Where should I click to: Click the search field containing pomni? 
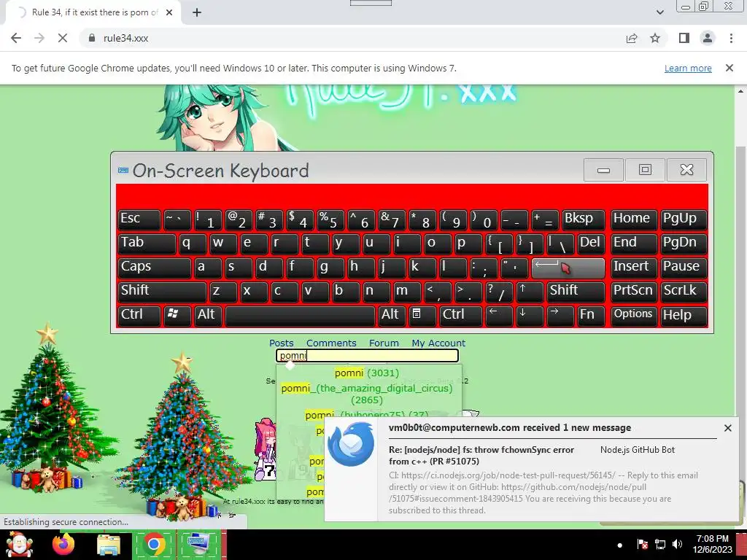367,356
